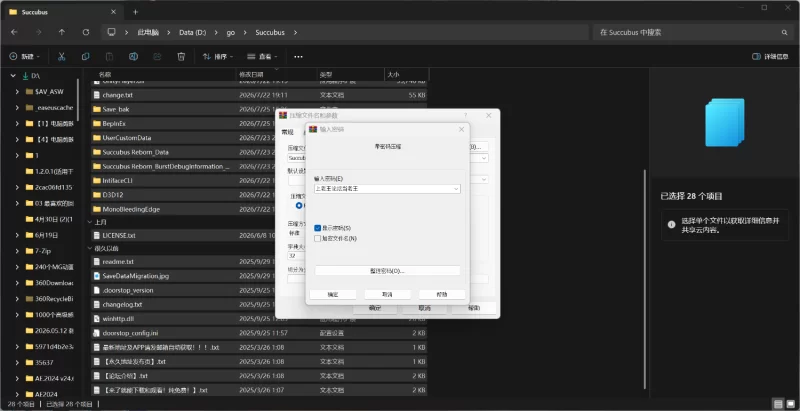Click 确定 OK in the password dialog
The image size is (800, 411).
click(333, 294)
